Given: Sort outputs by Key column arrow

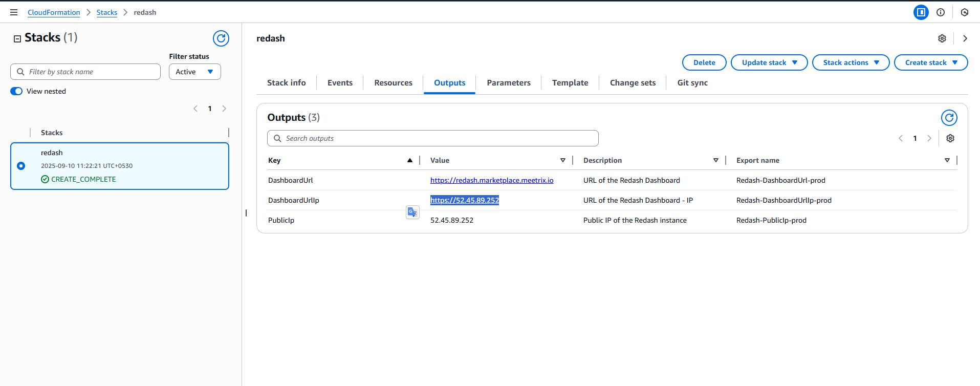Looking at the screenshot, I should [x=410, y=160].
